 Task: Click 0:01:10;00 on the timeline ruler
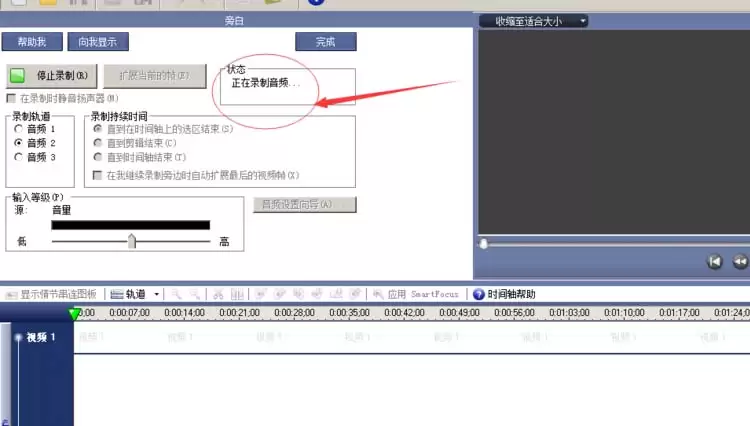624,313
